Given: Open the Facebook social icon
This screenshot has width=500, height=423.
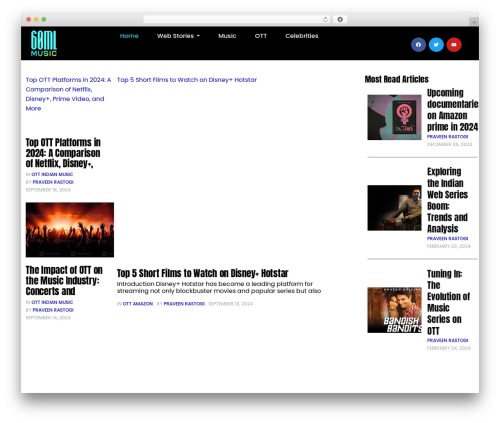Looking at the screenshot, I should (x=418, y=45).
